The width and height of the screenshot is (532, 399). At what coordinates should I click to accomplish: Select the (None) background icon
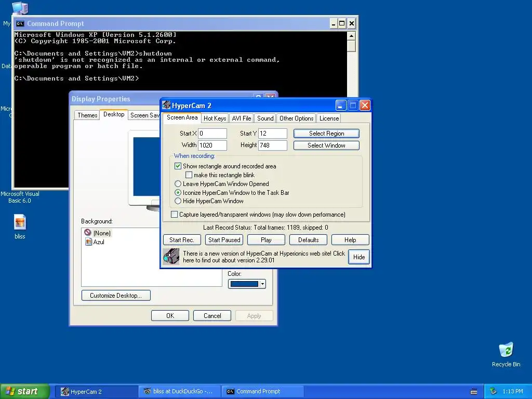click(88, 233)
